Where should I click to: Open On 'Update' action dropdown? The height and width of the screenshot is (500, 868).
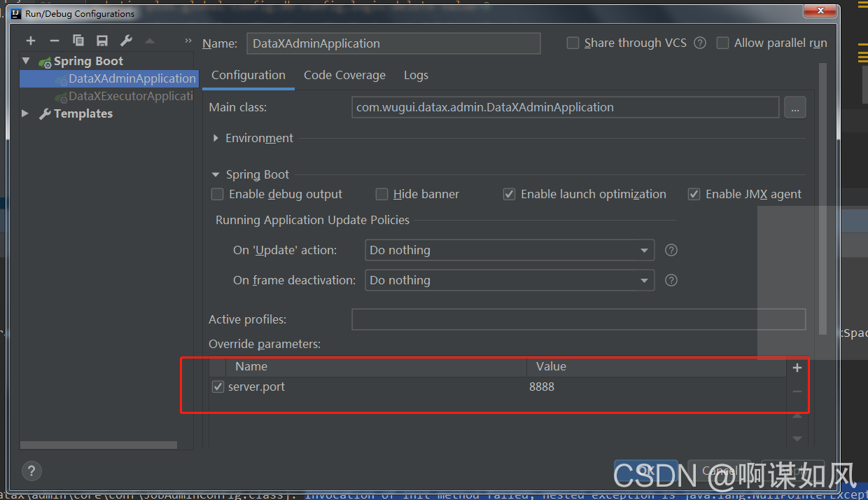point(510,250)
